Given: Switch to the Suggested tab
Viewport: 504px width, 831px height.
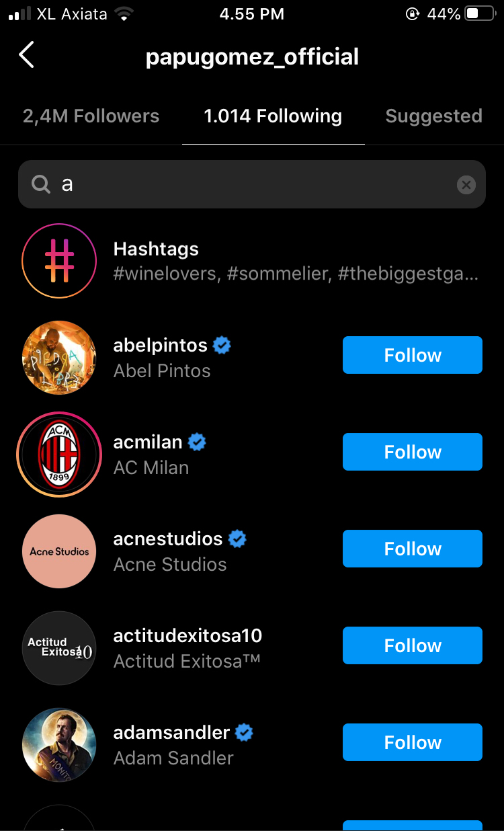Looking at the screenshot, I should click(x=433, y=116).
